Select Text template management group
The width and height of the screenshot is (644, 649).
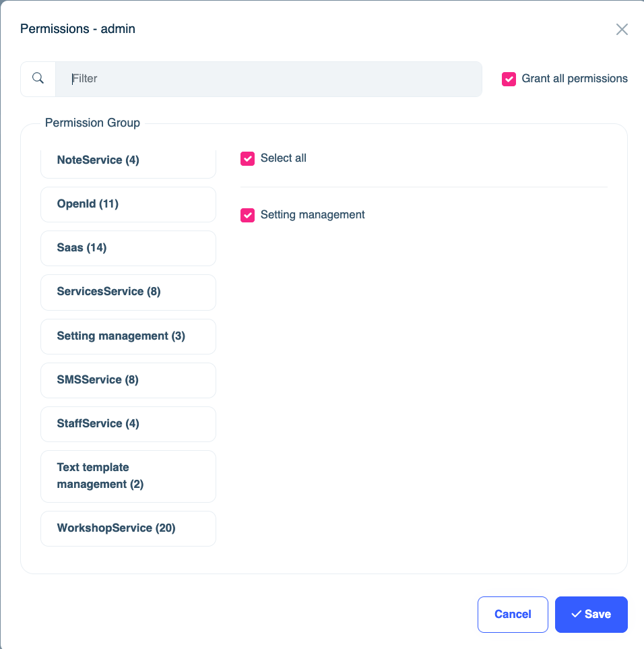coord(128,476)
